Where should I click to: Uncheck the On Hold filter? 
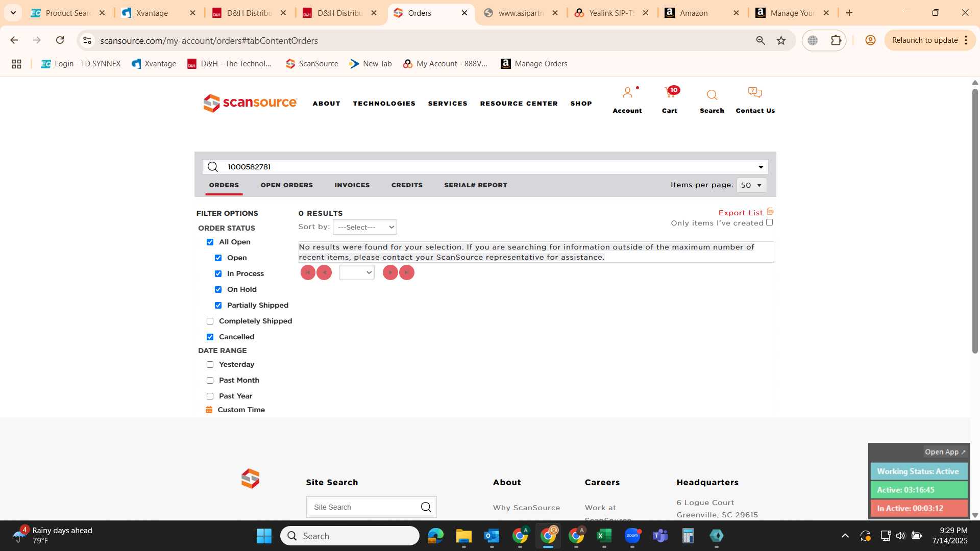(x=218, y=290)
